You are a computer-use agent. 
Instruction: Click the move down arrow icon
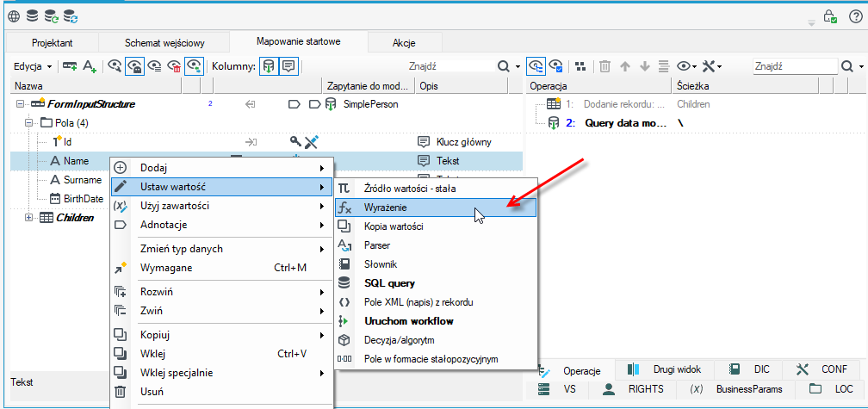[x=645, y=65]
